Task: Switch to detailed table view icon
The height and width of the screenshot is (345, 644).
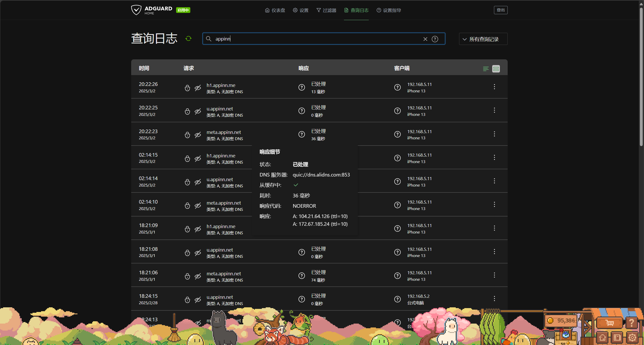Action: (496, 69)
